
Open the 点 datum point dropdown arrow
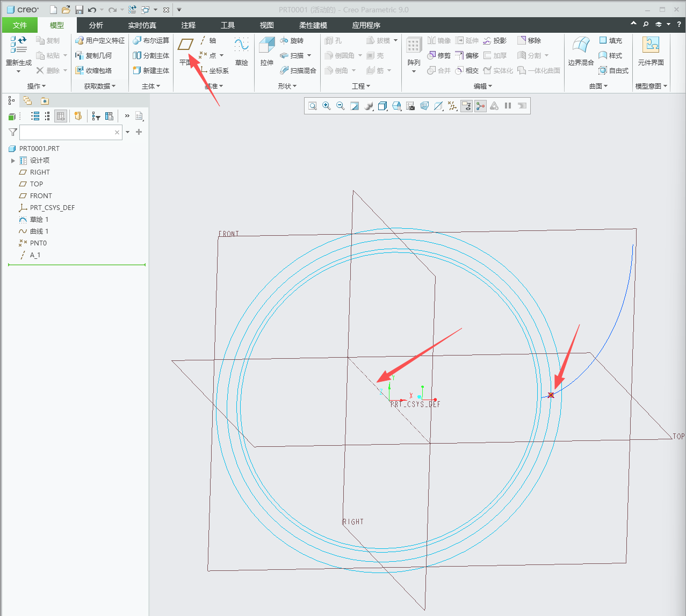click(221, 55)
